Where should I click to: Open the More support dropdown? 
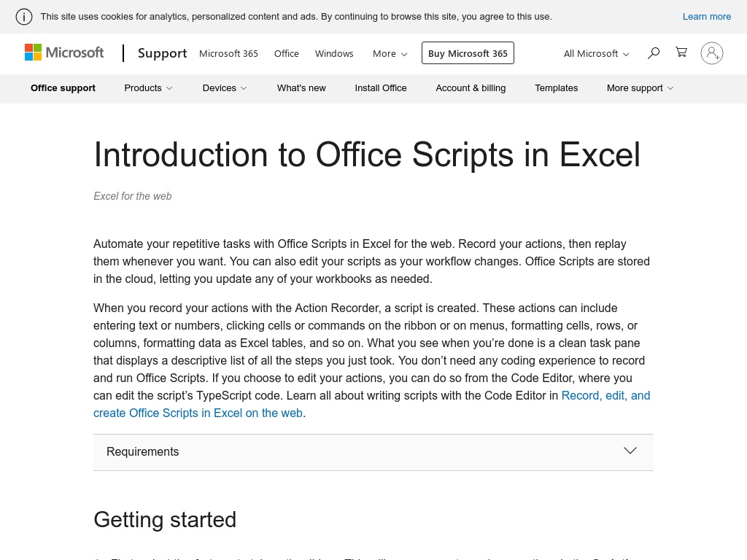(x=639, y=88)
